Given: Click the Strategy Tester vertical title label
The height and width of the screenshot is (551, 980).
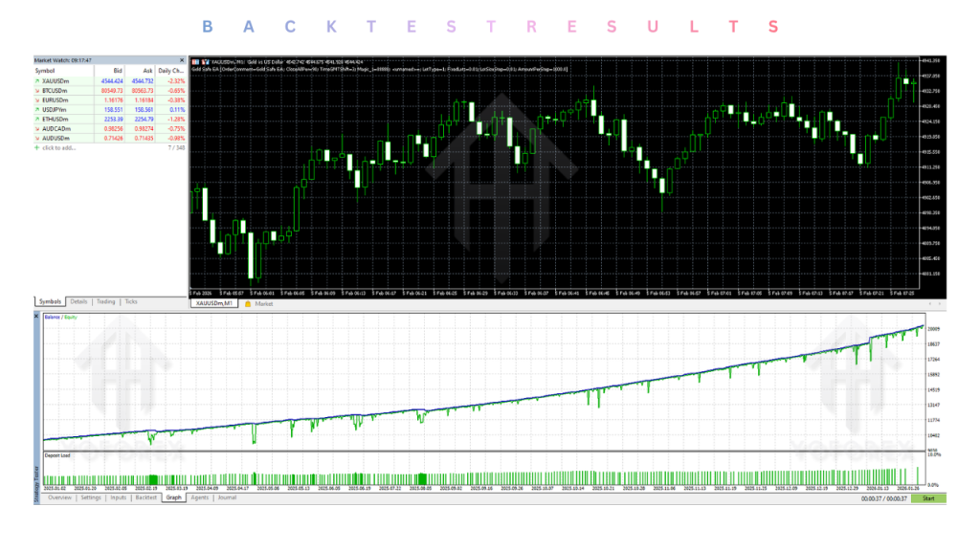Looking at the screenshot, I should click(x=36, y=483).
